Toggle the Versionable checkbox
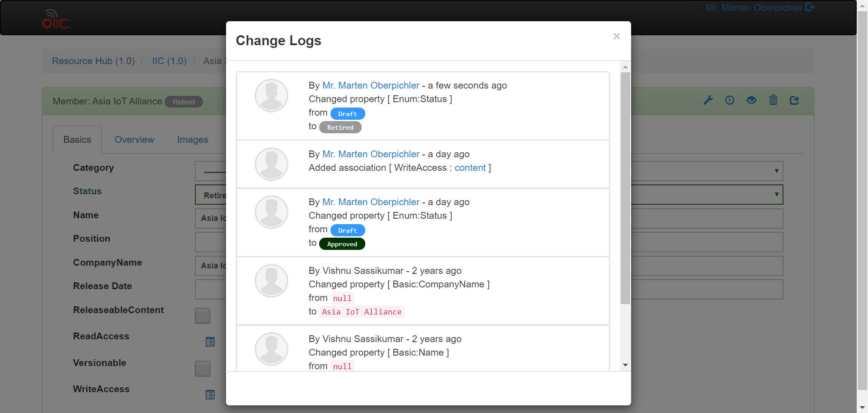 tap(203, 368)
